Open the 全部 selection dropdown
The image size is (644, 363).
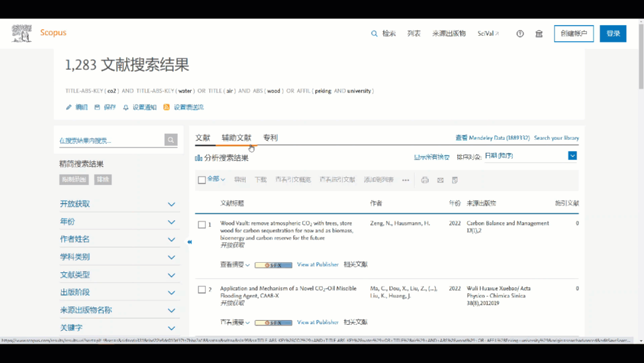tap(216, 179)
